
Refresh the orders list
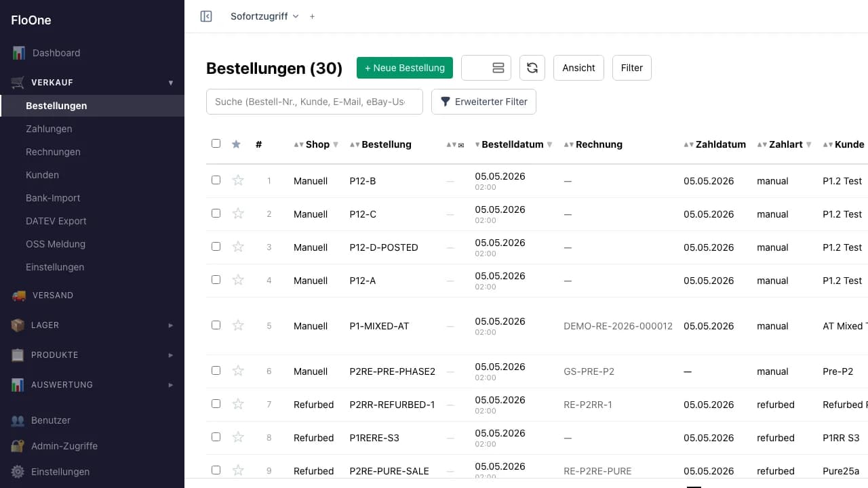tap(532, 68)
